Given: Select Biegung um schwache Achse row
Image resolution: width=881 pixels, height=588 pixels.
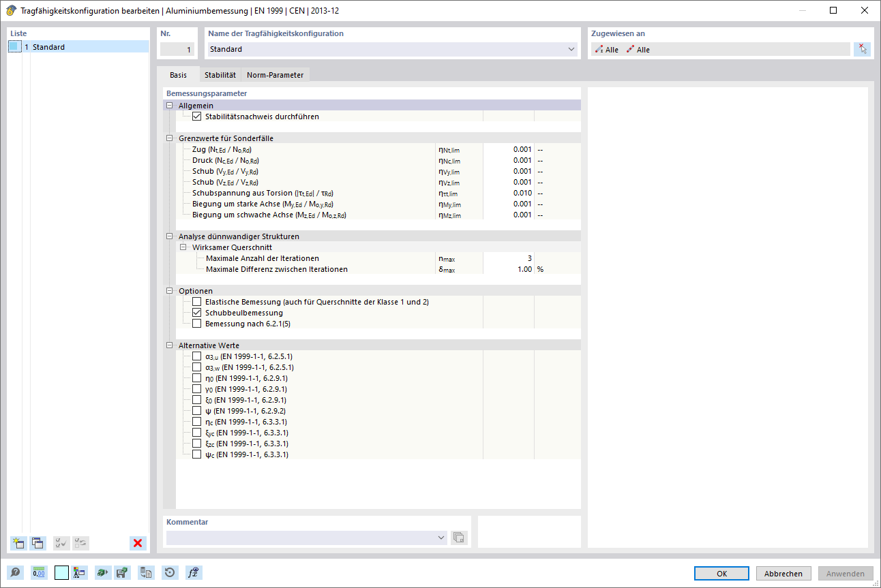Looking at the screenshot, I should (378, 215).
